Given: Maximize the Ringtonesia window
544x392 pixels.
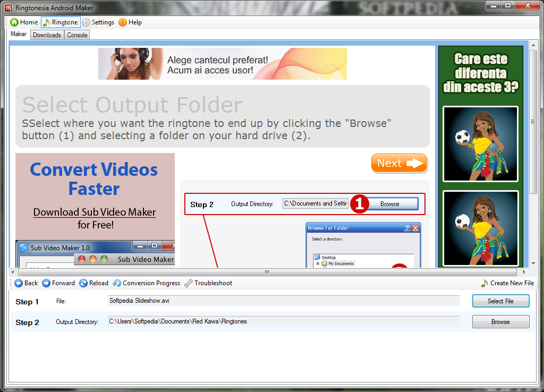Looking at the screenshot, I should pyautogui.click(x=507, y=5).
